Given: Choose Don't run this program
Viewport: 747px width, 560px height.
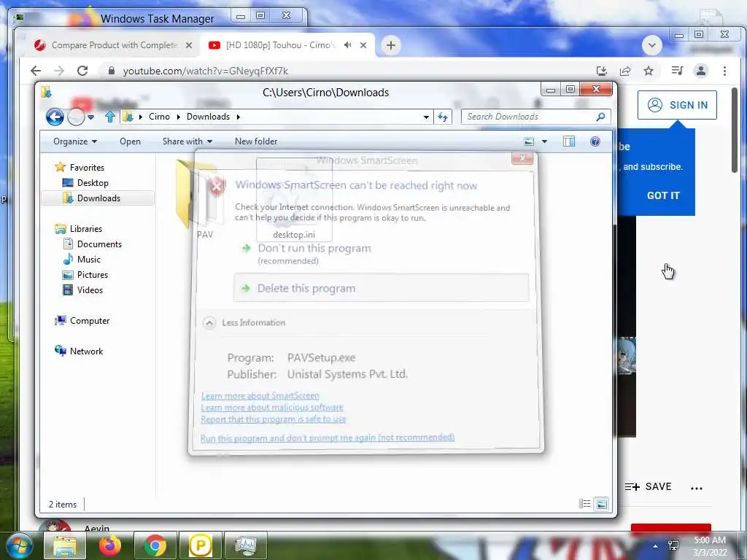Looking at the screenshot, I should point(314,249).
